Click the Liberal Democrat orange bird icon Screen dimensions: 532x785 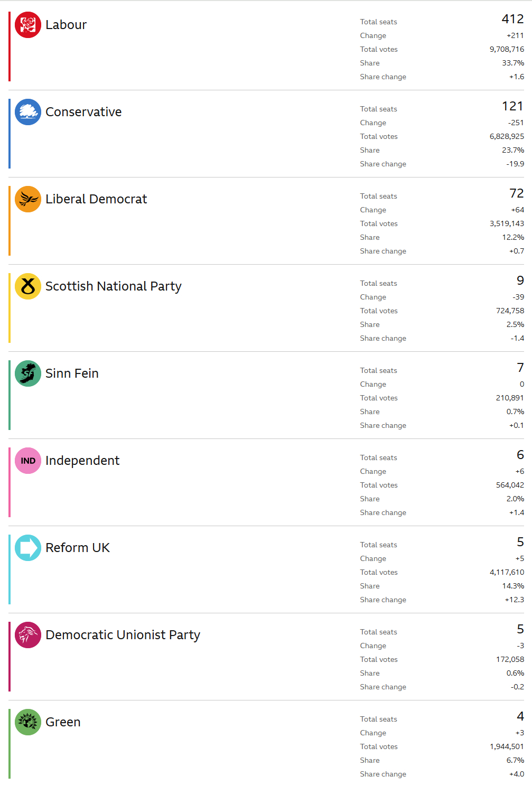click(x=28, y=199)
